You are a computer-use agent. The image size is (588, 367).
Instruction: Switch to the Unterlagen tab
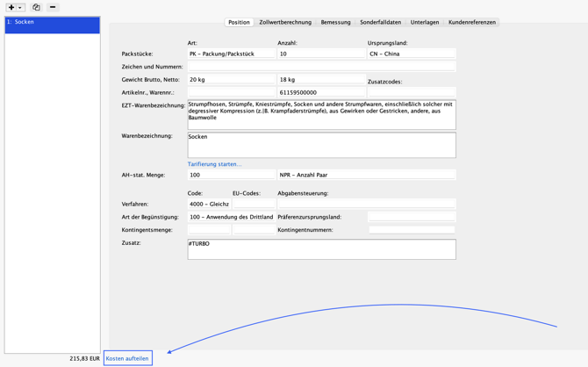(425, 22)
